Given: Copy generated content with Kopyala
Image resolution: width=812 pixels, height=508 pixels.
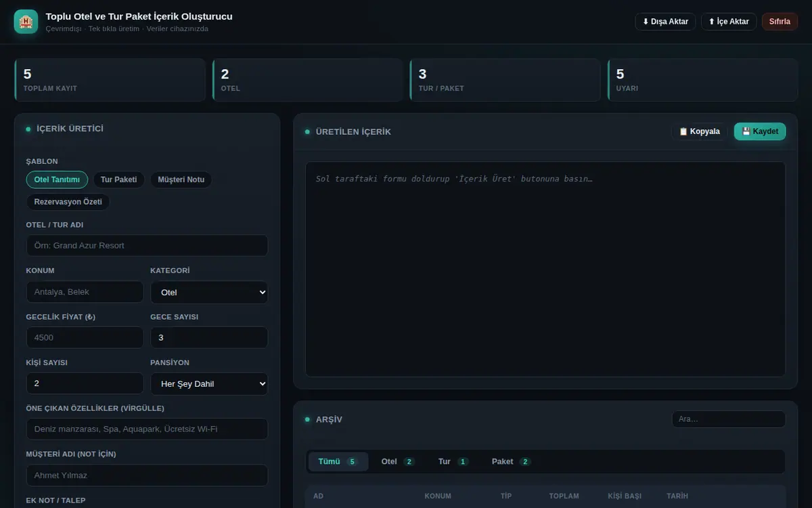Looking at the screenshot, I should point(700,131).
